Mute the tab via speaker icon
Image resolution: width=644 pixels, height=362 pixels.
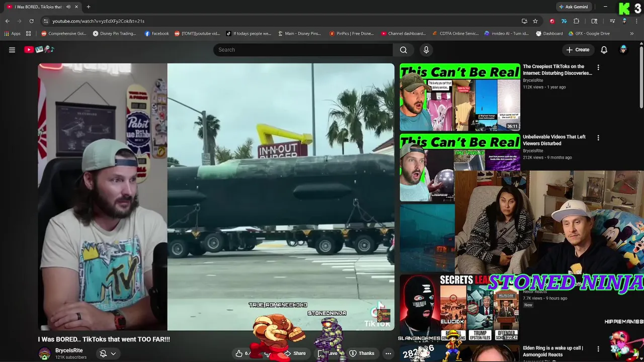click(68, 7)
